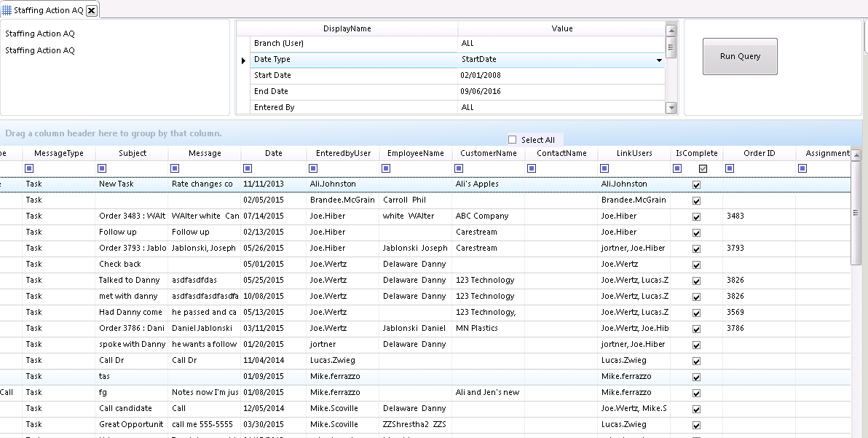Viewport: 868px width, 438px height.
Task: Click the Assignment column filter icon
Action: click(x=802, y=168)
